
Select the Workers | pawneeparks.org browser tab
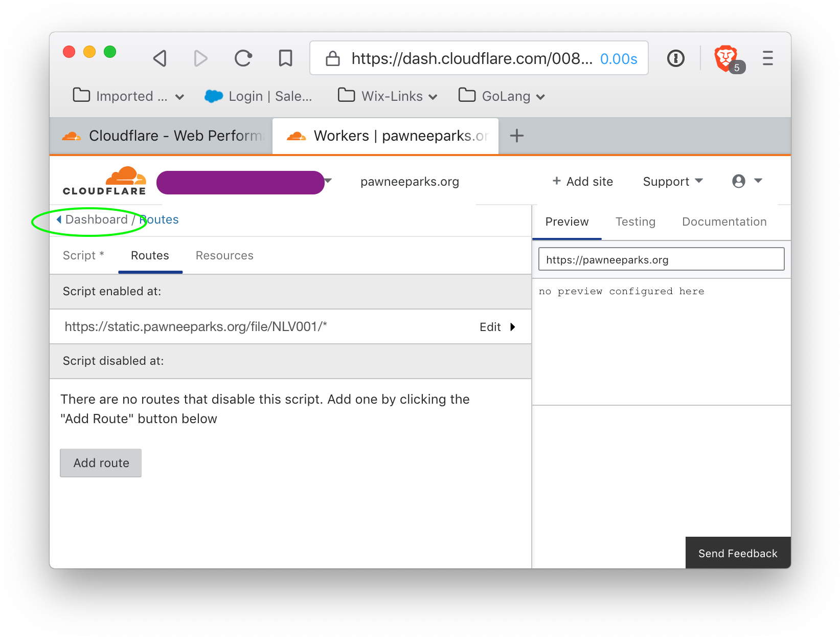pyautogui.click(x=385, y=136)
